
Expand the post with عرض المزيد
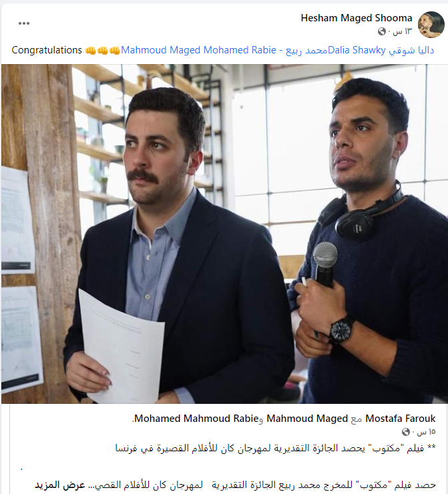point(60,485)
